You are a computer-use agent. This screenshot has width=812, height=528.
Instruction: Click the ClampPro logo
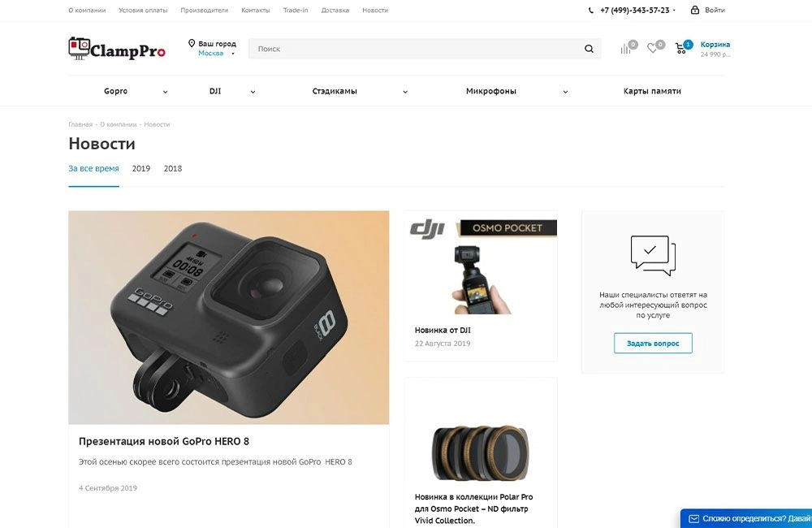click(x=117, y=49)
